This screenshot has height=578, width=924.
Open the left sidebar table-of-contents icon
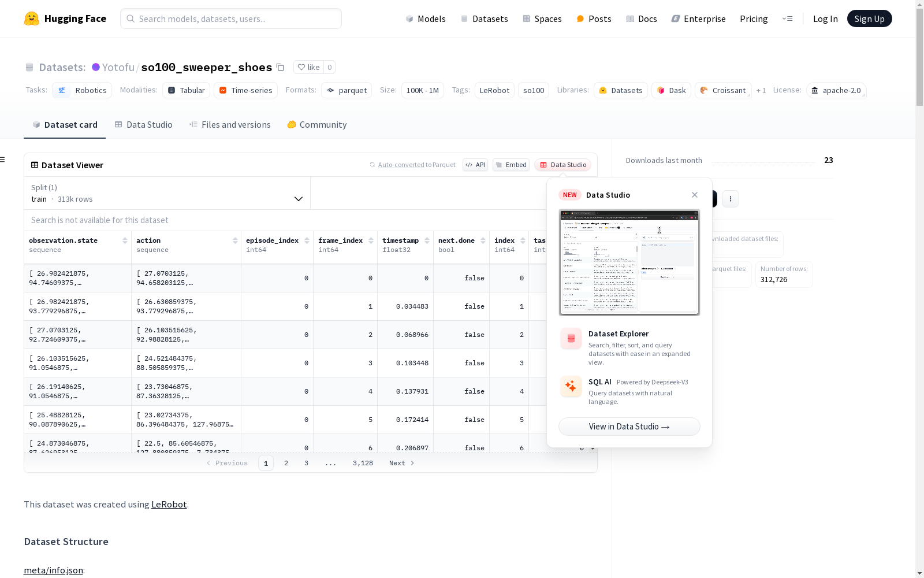(3, 160)
